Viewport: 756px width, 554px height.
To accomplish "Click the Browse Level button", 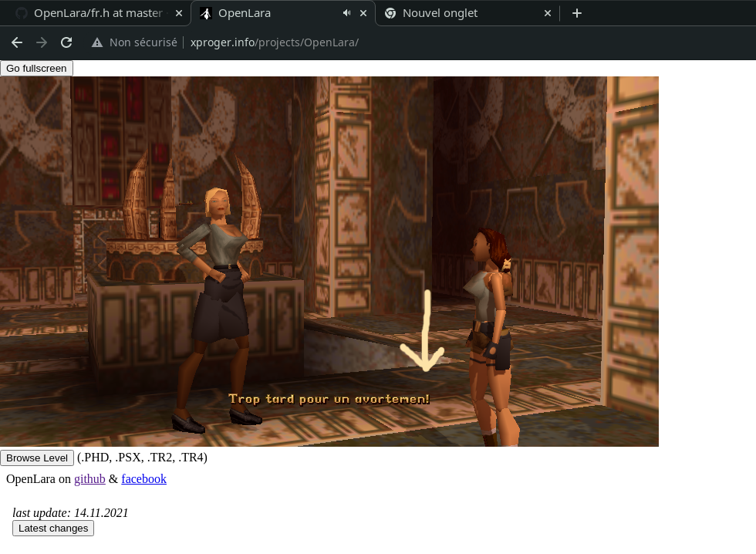I will [x=37, y=458].
